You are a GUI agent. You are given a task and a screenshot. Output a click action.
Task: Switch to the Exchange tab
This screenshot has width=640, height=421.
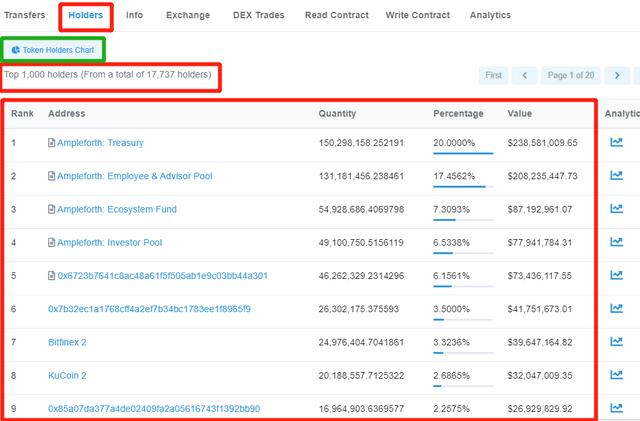[188, 15]
